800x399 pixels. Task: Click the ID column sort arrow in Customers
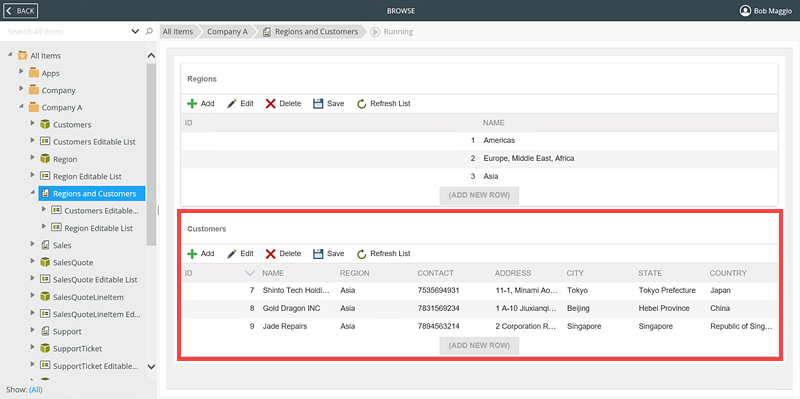(x=249, y=273)
